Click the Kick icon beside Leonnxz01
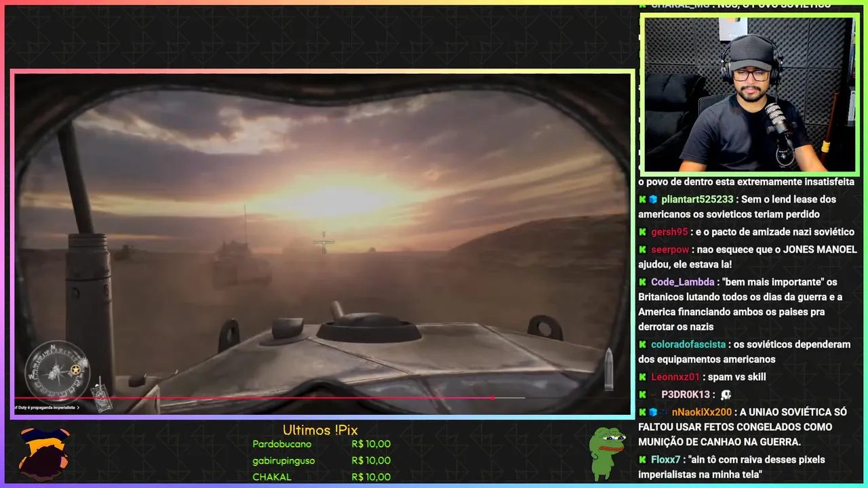 coord(642,377)
